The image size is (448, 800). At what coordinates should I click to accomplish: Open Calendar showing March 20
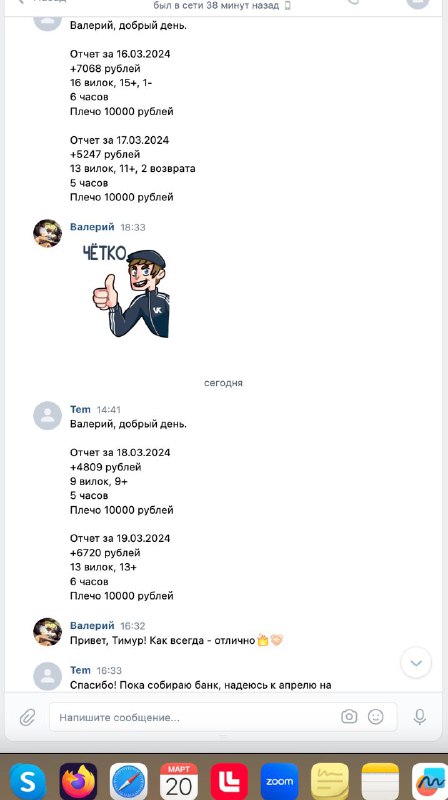coord(179,781)
